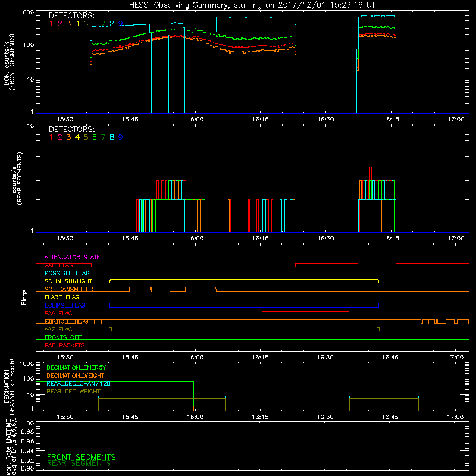476x476 pixels.
Task: Click the yellow FLARE_FLAG label
Action: 62,297
